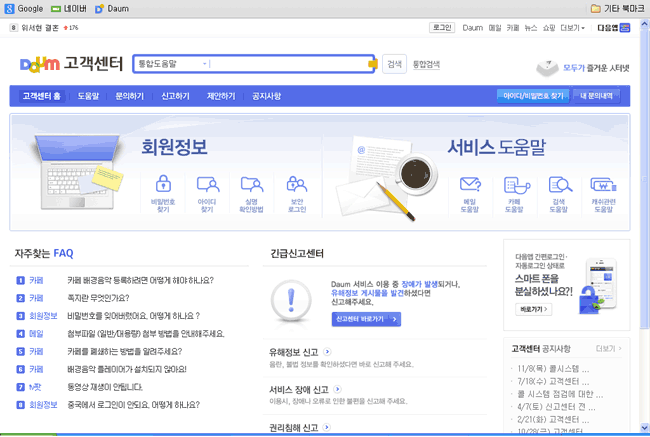
Task: Click the Daum logo
Action: [40, 64]
